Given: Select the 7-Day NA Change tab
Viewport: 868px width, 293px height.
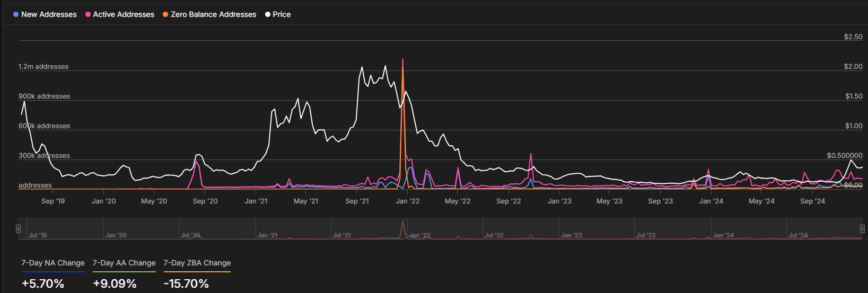Looking at the screenshot, I should (53, 264).
